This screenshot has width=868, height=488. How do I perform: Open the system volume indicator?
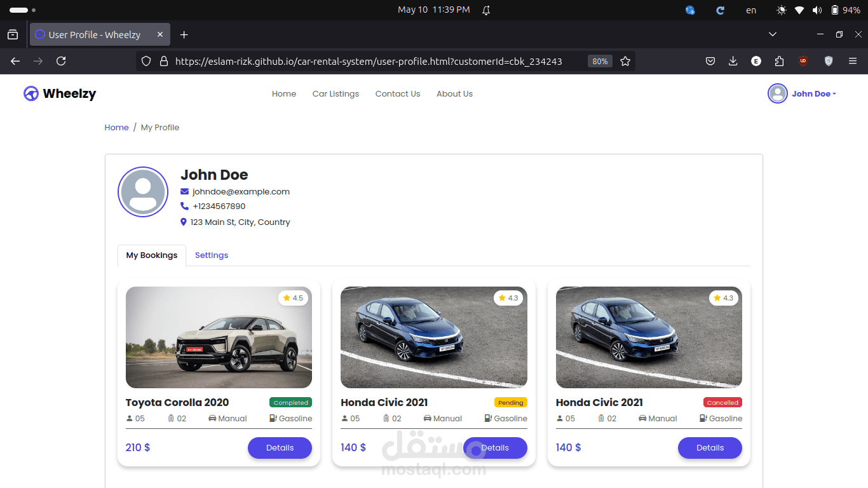point(817,10)
